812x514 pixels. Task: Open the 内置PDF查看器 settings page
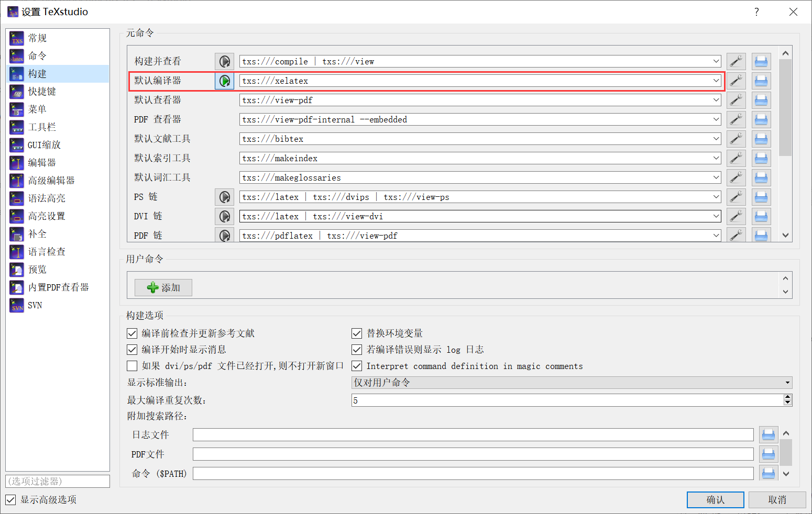tap(58, 287)
